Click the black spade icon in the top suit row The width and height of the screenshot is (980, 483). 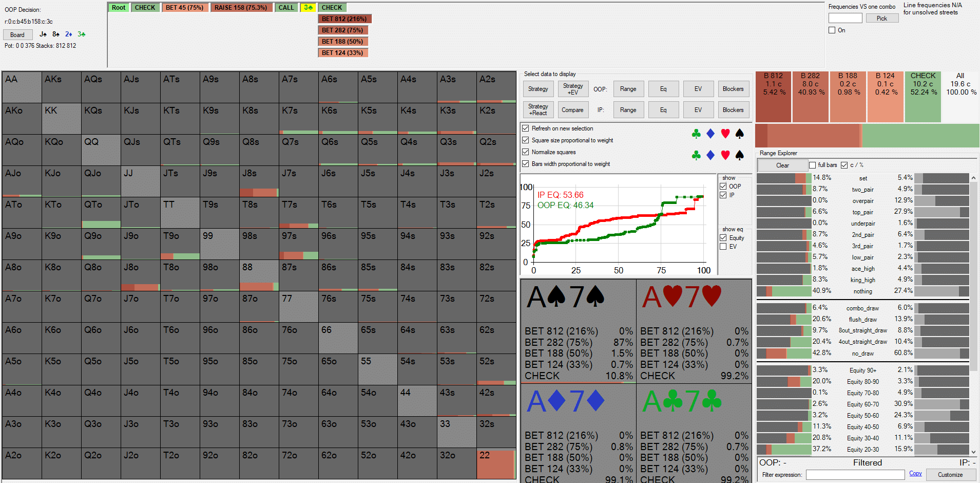[x=739, y=134]
